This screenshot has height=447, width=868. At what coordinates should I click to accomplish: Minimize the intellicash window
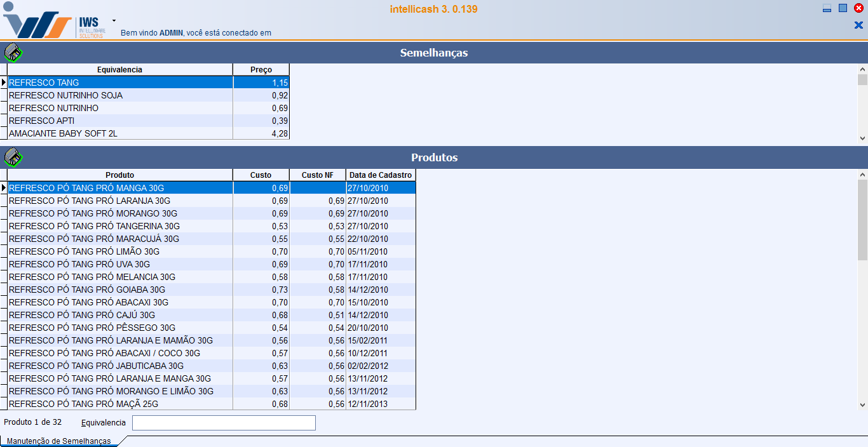827,8
